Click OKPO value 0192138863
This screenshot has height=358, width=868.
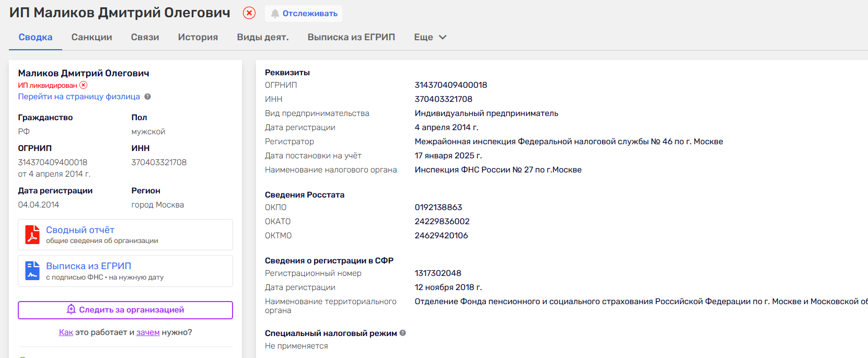(438, 207)
